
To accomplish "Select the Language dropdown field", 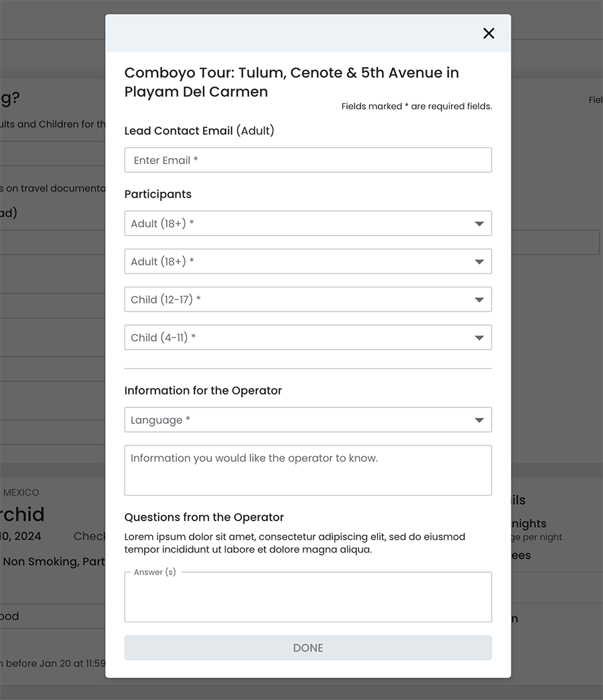I will pos(295,420).
